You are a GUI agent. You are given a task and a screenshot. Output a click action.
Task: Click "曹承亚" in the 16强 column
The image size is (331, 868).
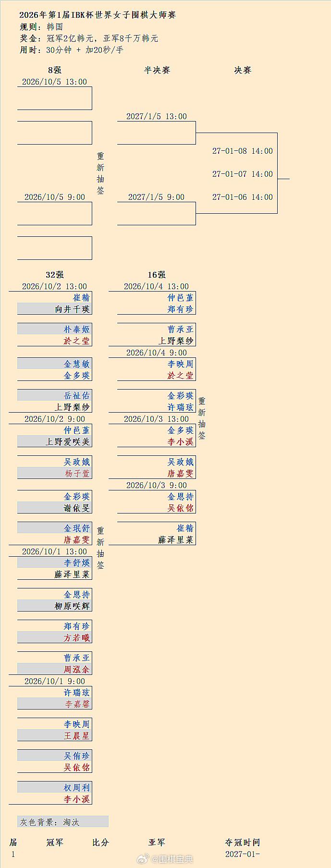coord(181,330)
